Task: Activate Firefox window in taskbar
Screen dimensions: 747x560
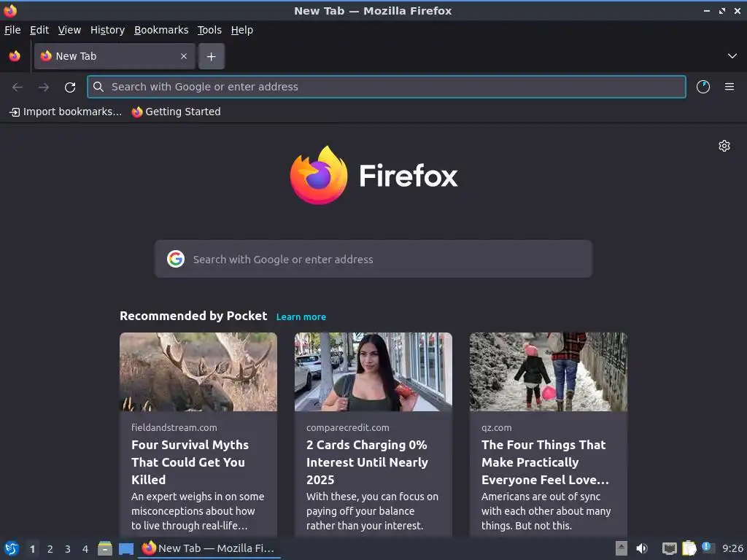Action: (x=209, y=548)
